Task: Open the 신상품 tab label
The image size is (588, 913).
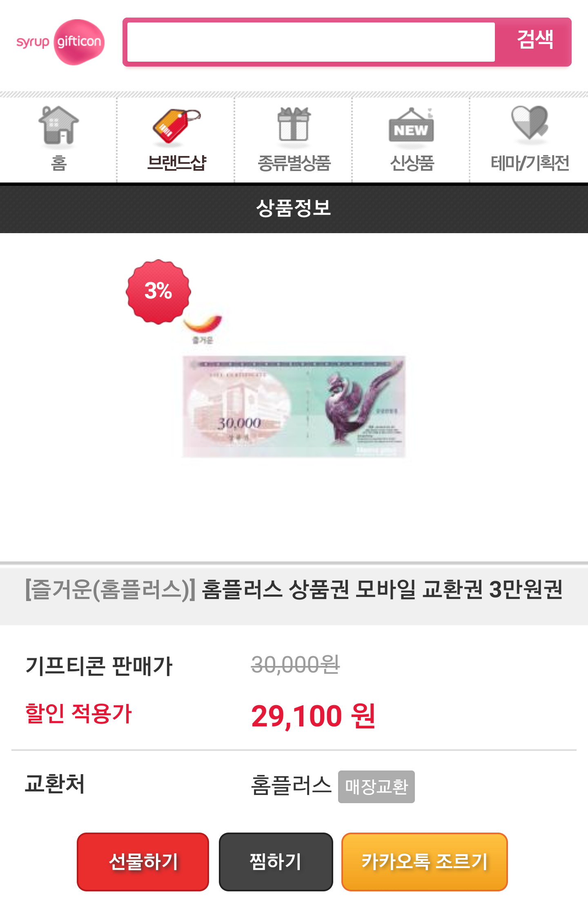Action: coord(412,163)
